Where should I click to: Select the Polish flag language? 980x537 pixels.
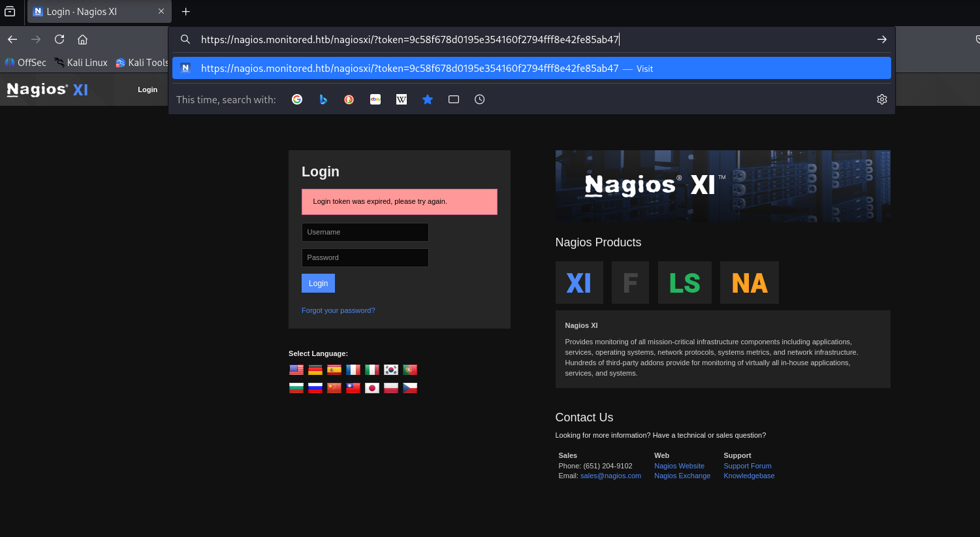coord(391,388)
